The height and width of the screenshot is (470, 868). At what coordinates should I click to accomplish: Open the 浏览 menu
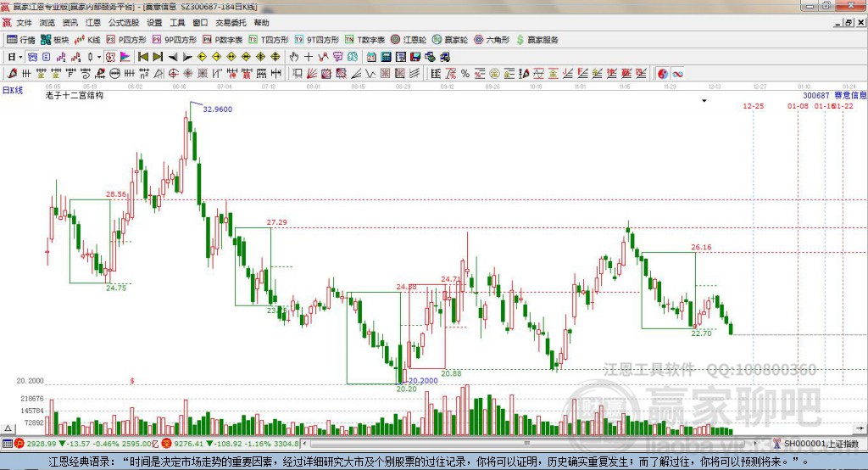click(x=47, y=23)
